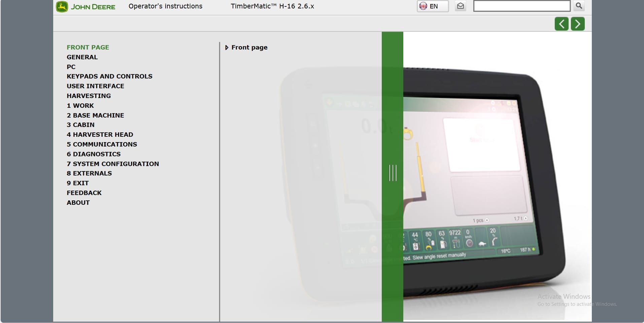This screenshot has height=323, width=644.
Task: Select FRONT PAGE in the menu
Action: tap(88, 47)
